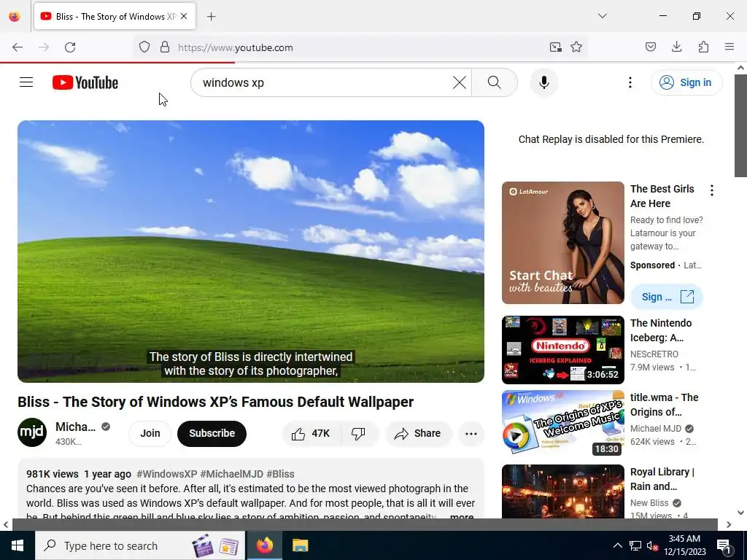This screenshot has width=747, height=560.
Task: Expand the list all tabs chevron
Action: click(x=602, y=16)
